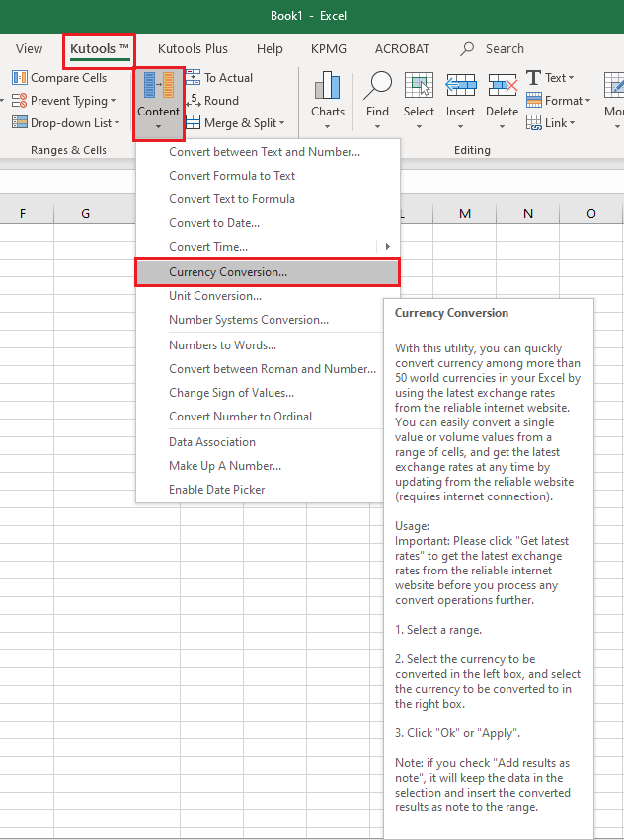Click the Prevent Typing icon
Screen dimensions: 624x840
pos(20,100)
